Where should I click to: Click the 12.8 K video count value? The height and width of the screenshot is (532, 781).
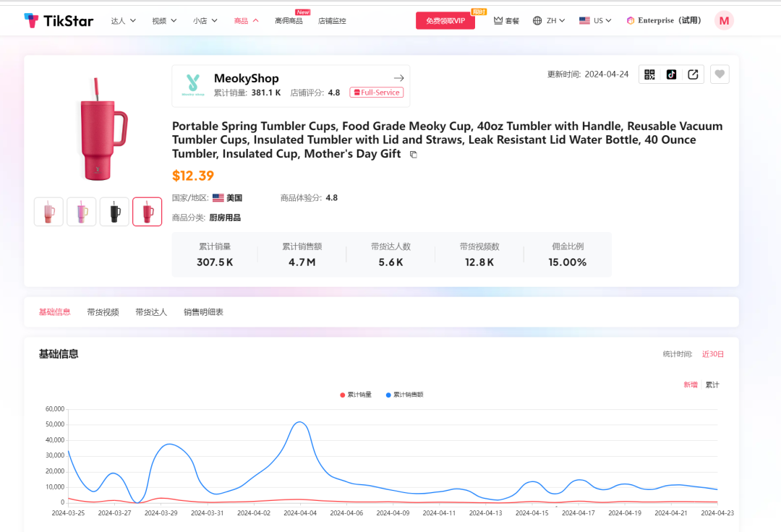(x=479, y=262)
